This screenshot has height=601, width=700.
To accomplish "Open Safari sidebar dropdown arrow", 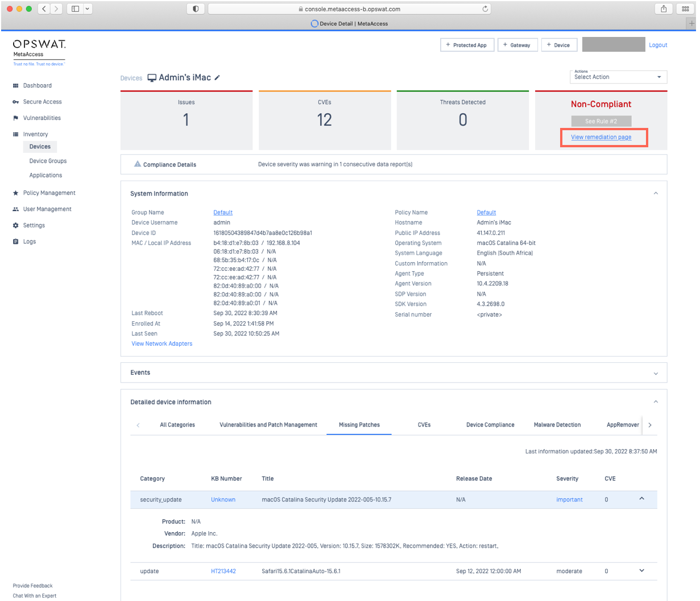I will click(88, 9).
